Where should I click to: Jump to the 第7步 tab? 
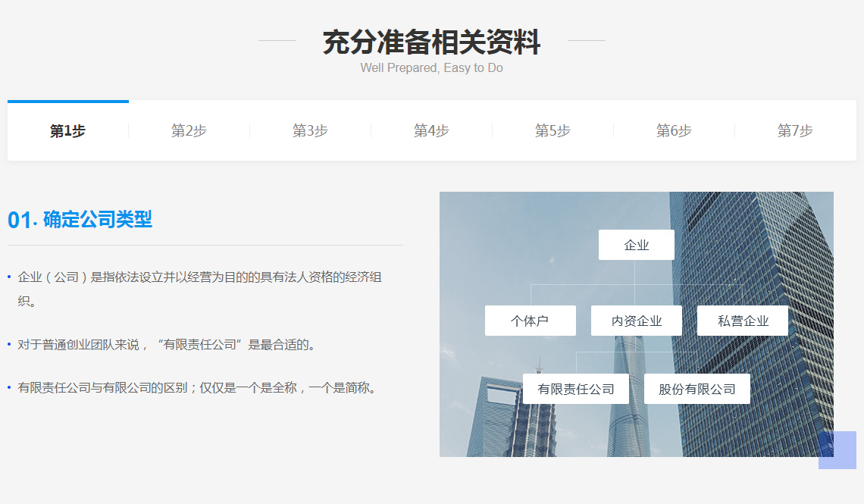[795, 130]
